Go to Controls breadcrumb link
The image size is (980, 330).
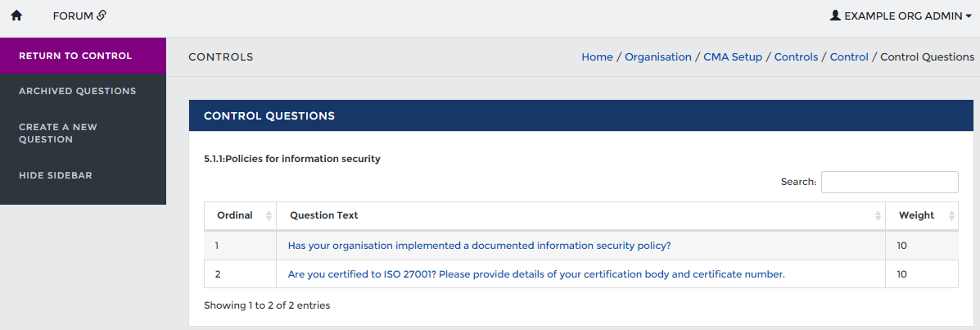[x=796, y=57]
